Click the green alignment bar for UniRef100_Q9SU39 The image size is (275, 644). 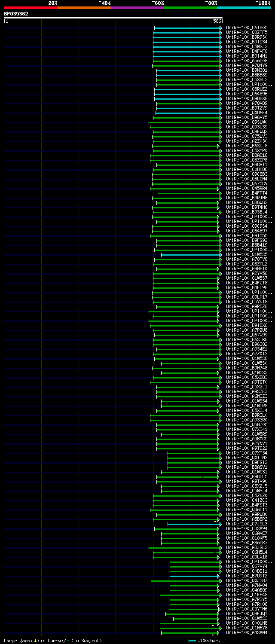[186, 127]
